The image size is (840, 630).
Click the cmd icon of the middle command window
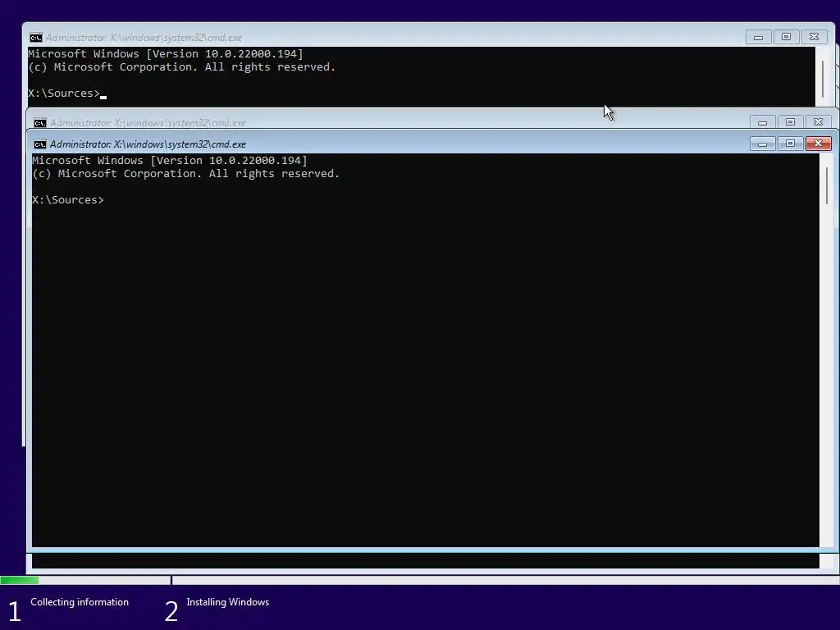tap(39, 123)
